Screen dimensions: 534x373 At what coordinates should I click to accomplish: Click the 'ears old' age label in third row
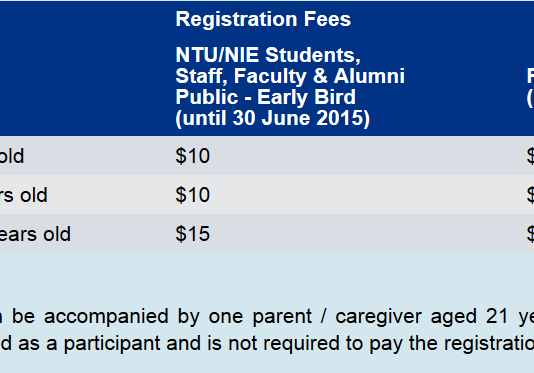tap(35, 234)
